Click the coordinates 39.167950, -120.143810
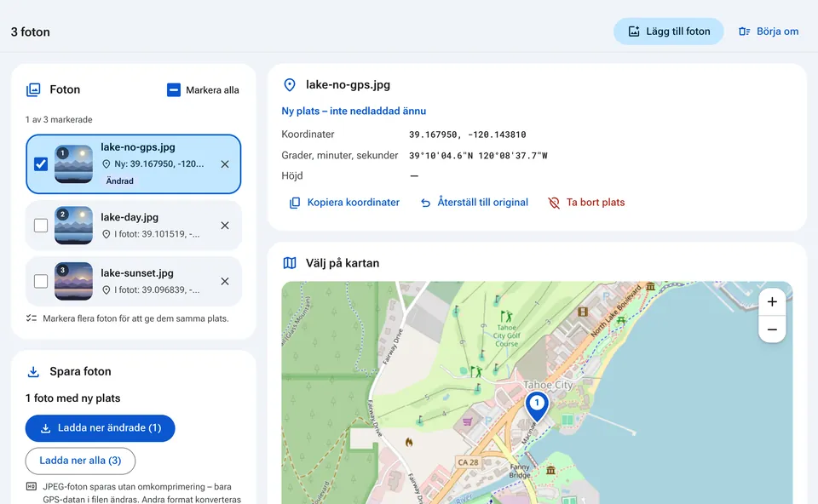Screen dimensions: 818x504 pos(468,135)
